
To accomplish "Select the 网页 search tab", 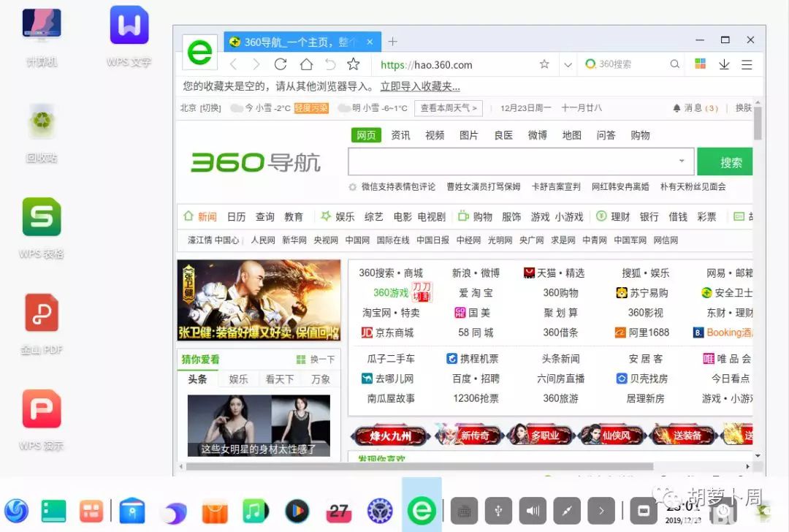I will (x=366, y=135).
